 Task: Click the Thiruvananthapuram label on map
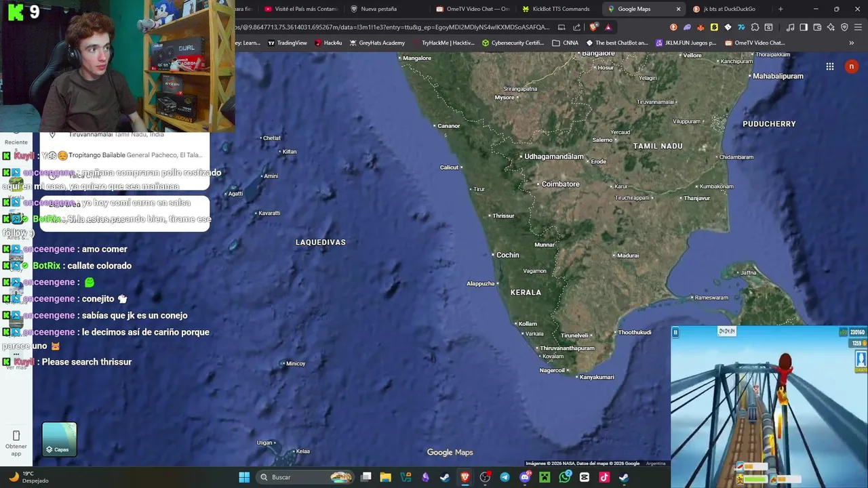click(568, 348)
